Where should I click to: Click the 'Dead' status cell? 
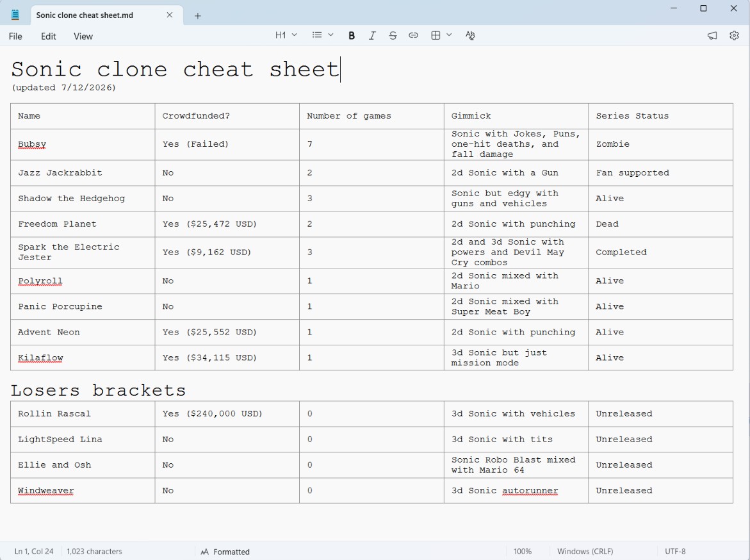[x=660, y=224]
